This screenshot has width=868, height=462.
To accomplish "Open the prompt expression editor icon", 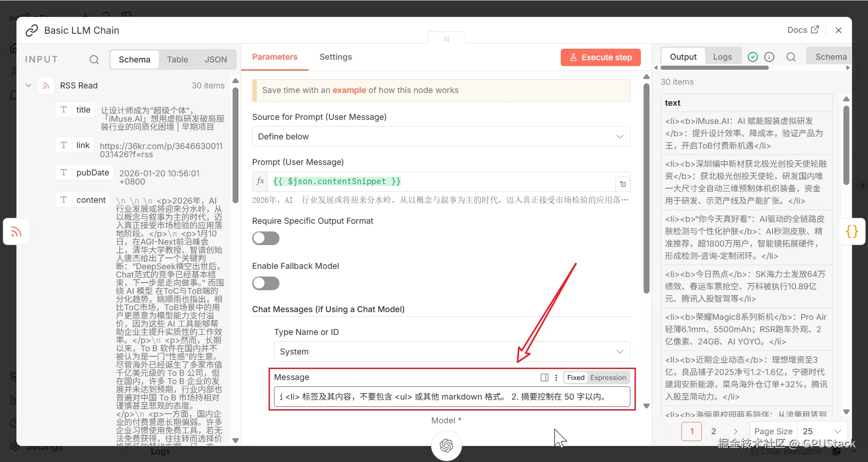I will [623, 184].
